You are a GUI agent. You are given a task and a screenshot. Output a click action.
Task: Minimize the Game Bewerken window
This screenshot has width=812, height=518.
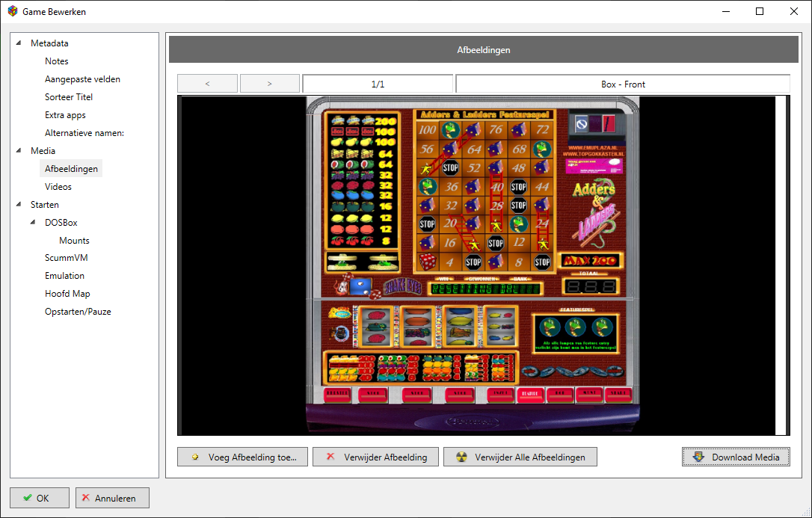click(x=725, y=11)
